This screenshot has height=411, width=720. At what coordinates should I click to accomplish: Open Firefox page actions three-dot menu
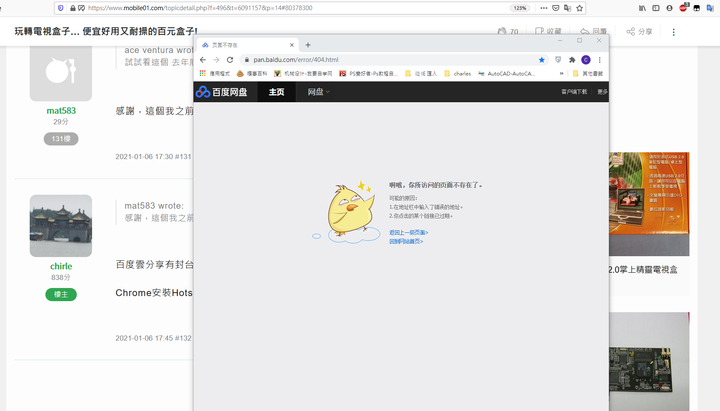[x=544, y=8]
